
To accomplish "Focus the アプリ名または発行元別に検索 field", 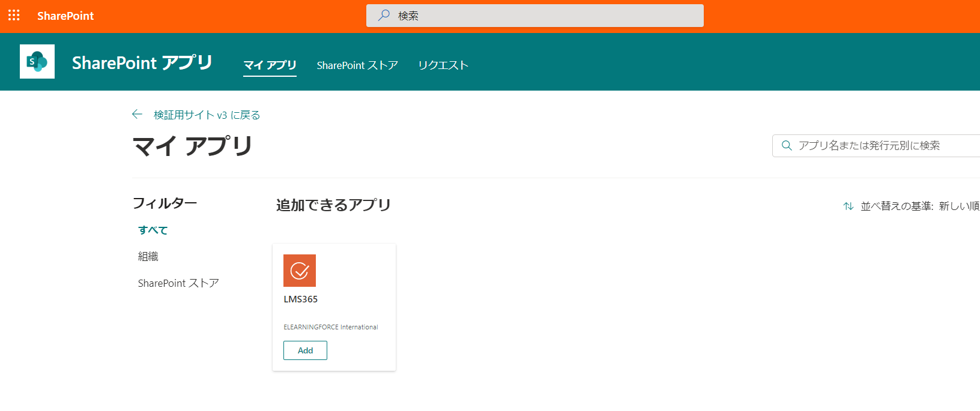I will point(876,145).
